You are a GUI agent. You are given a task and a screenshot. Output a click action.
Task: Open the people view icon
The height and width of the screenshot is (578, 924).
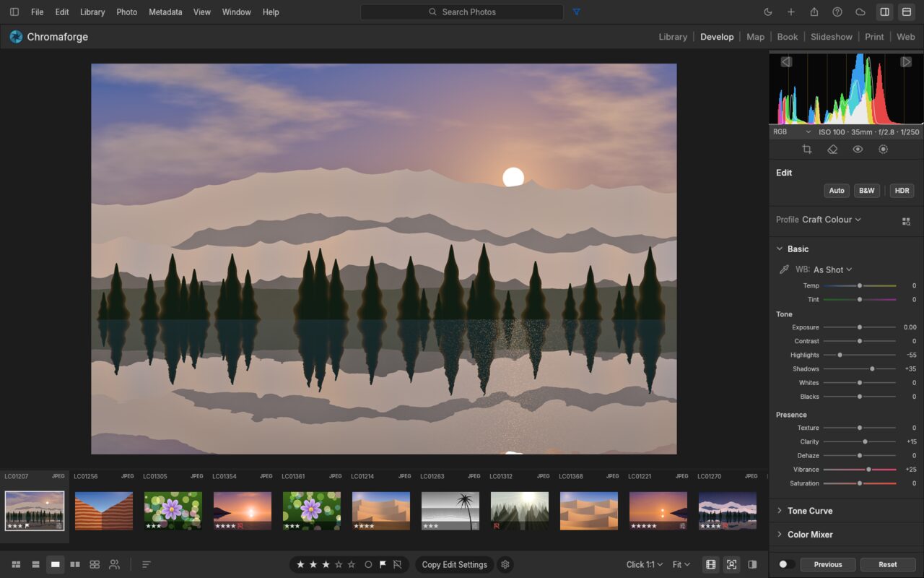point(114,564)
